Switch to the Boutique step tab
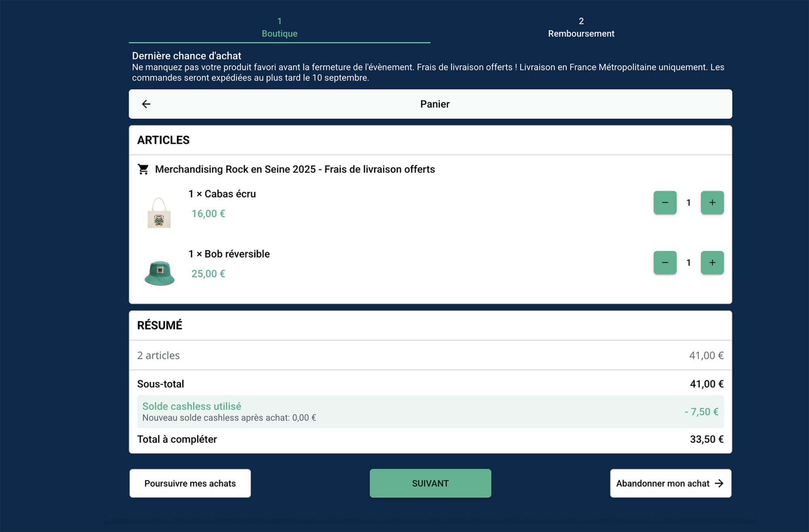The width and height of the screenshot is (809, 532). click(279, 27)
